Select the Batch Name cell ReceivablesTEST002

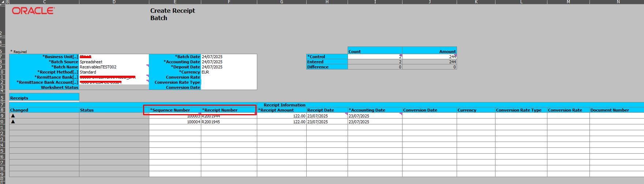coord(114,67)
